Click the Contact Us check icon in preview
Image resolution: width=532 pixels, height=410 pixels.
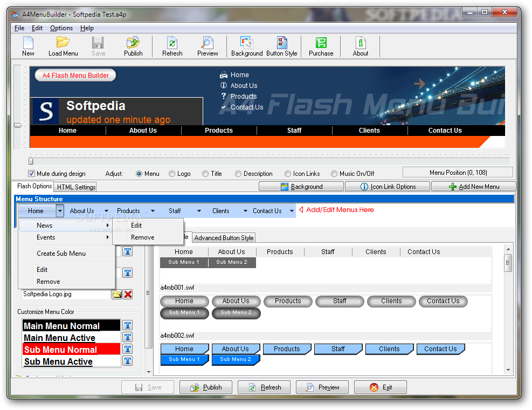click(224, 107)
